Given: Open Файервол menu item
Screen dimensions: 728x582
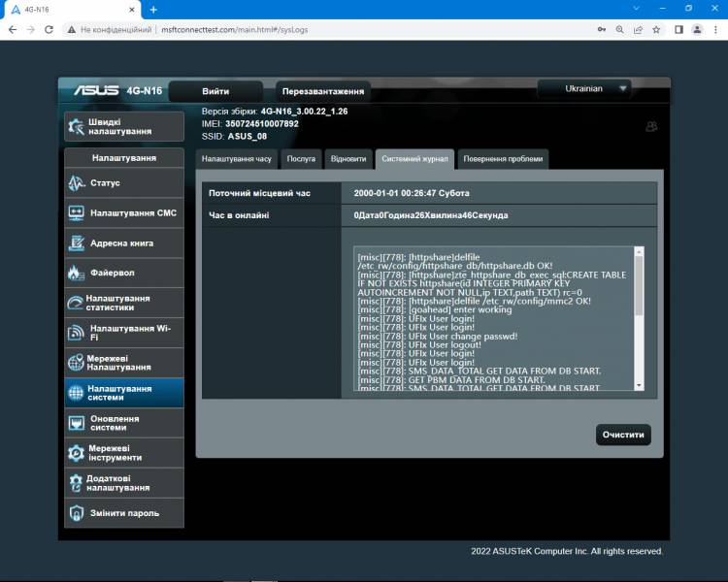Looking at the screenshot, I should click(x=124, y=273).
